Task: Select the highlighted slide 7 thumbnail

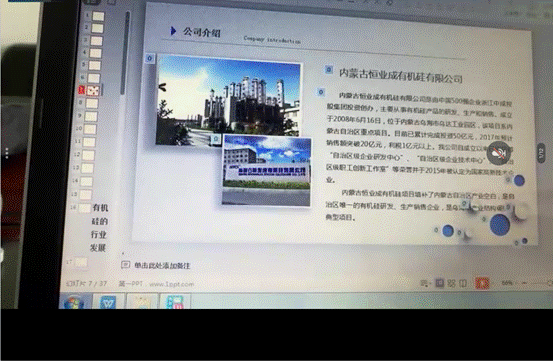Action: pyautogui.click(x=93, y=91)
